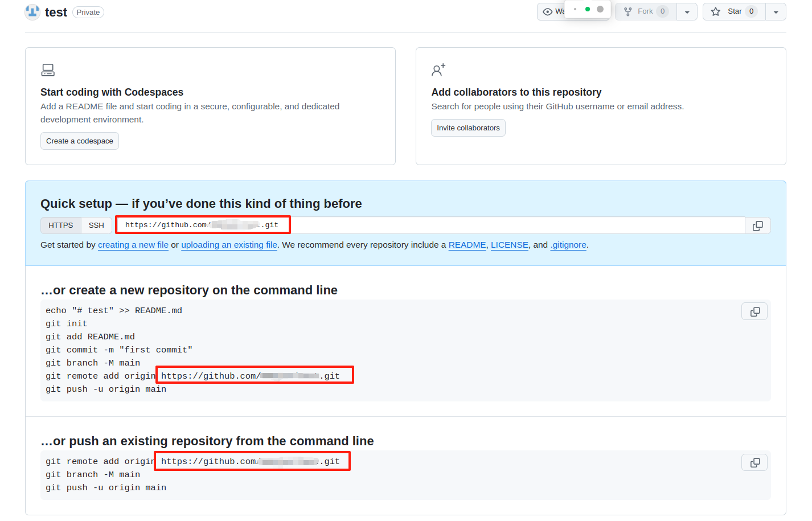Click the git add README.md line
812x521 pixels.
pos(90,337)
